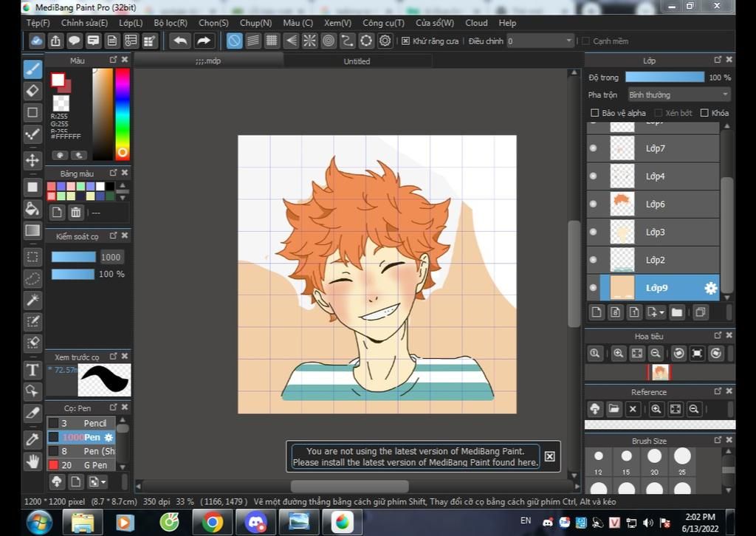Select the G Pen brush
The image size is (756, 536).
pyautogui.click(x=81, y=465)
